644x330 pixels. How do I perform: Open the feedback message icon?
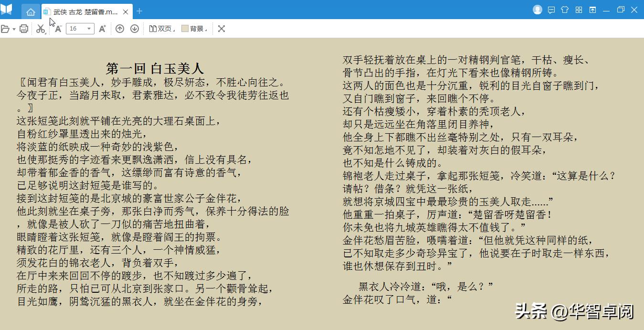(551, 10)
